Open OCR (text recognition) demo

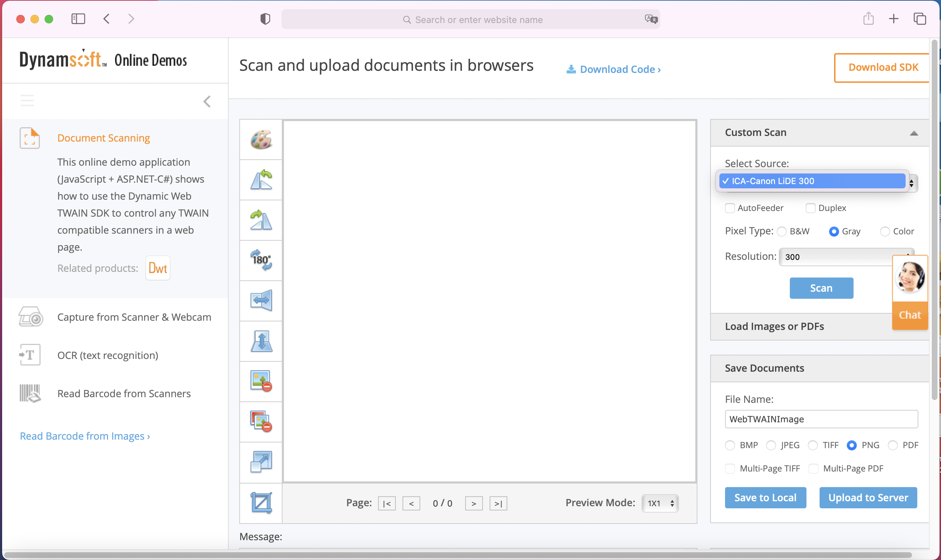(x=108, y=355)
